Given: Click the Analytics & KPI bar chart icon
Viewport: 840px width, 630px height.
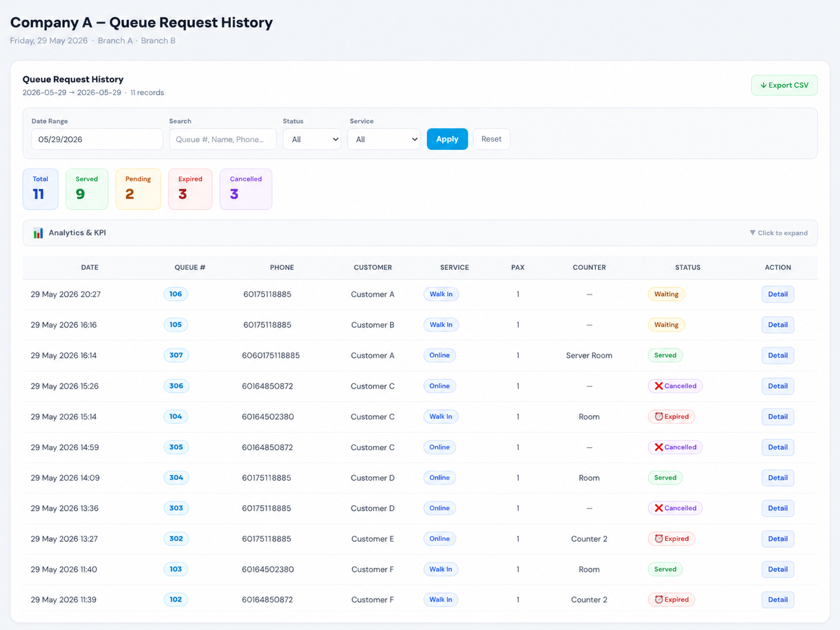Looking at the screenshot, I should point(38,233).
